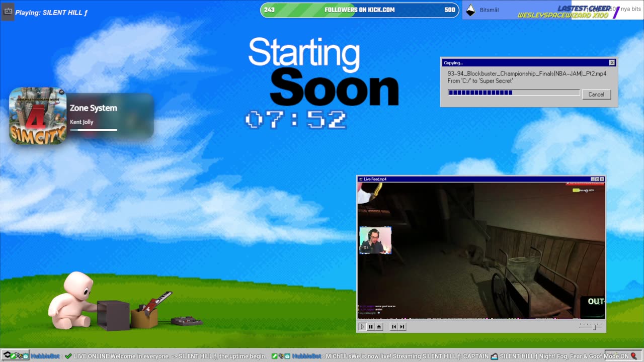Click the file copy progress bar

pos(514,93)
